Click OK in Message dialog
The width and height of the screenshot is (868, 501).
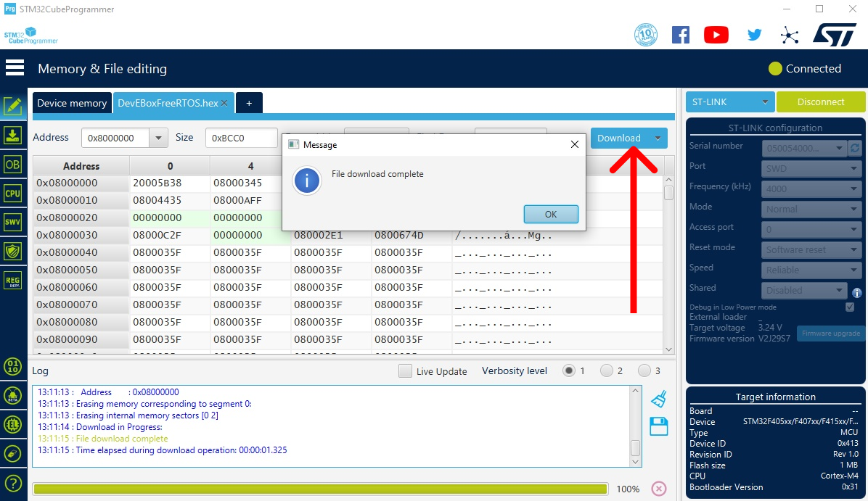(x=551, y=214)
